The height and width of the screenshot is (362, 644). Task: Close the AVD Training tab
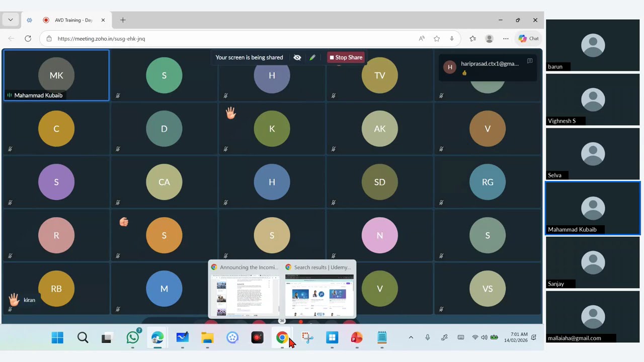point(103,20)
